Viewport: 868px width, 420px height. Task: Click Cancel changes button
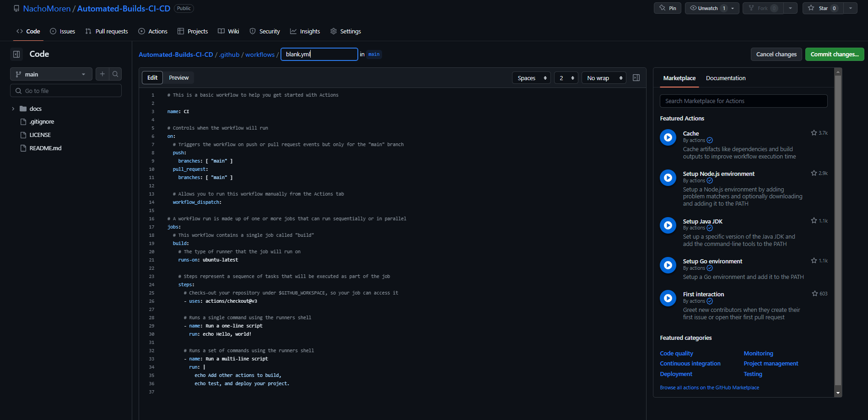click(x=776, y=54)
